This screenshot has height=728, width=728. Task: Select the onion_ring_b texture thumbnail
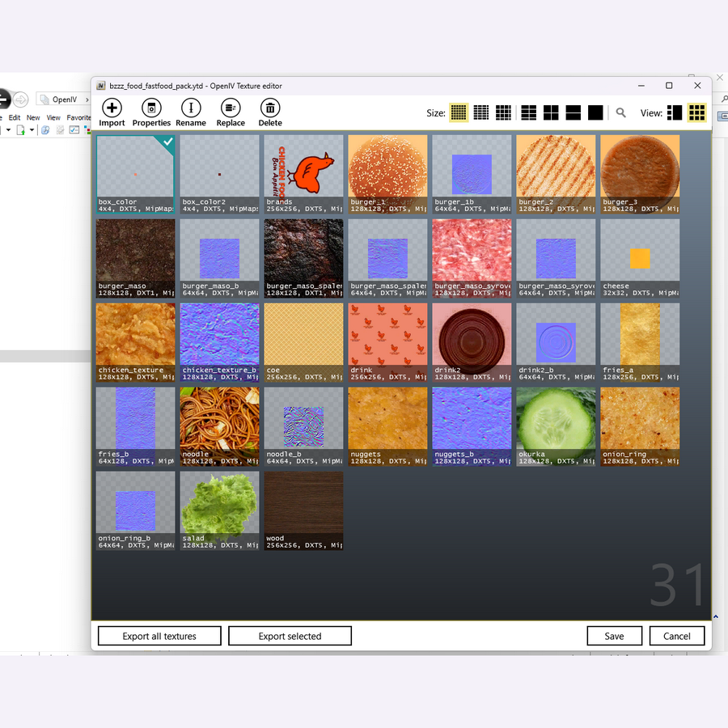[x=136, y=510]
